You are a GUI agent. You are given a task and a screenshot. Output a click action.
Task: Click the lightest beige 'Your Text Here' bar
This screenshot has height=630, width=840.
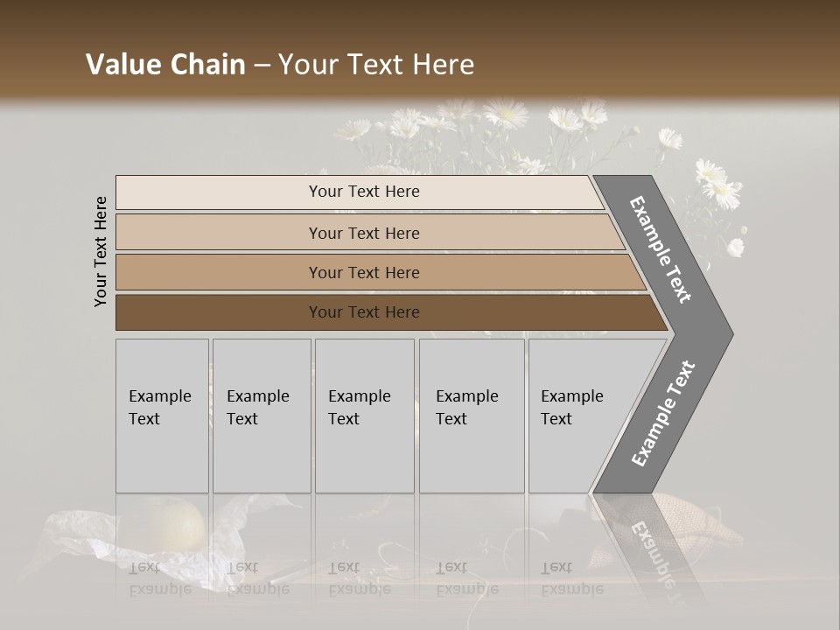[x=360, y=192]
